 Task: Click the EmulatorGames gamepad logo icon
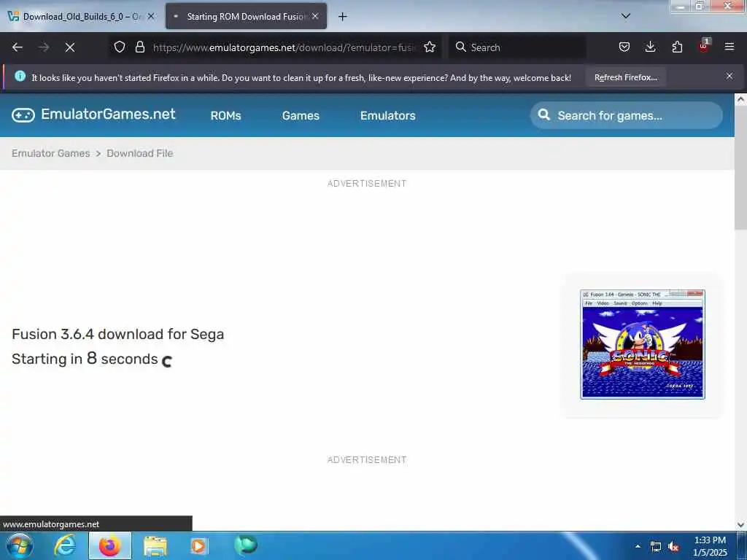[x=23, y=115]
